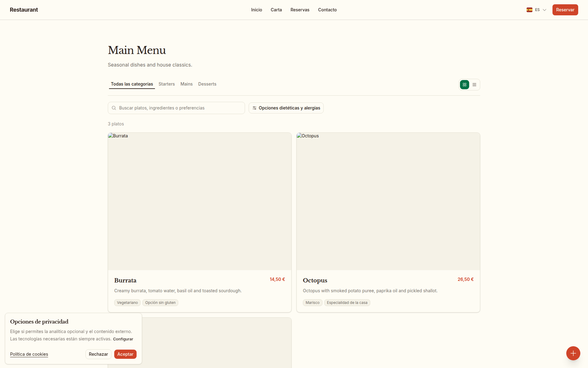This screenshot has width=588, height=368.
Task: Open Contacto in the navigation
Action: point(327,10)
